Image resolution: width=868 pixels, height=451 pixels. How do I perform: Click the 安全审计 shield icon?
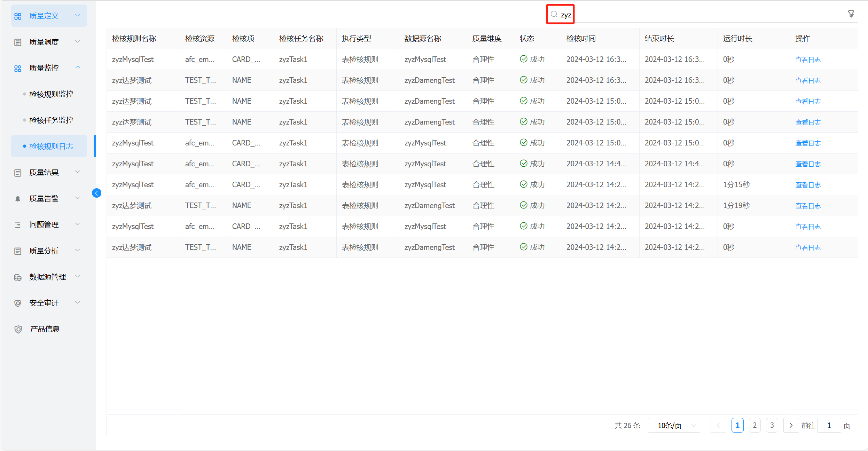pyautogui.click(x=18, y=303)
